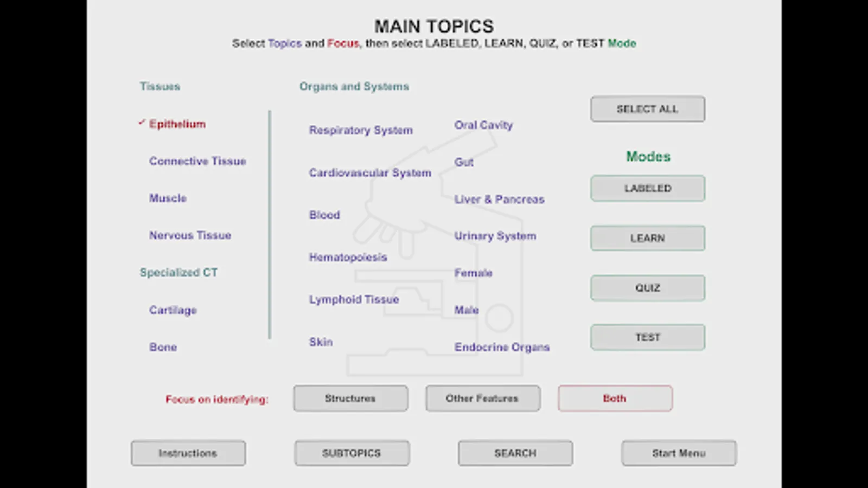Set focus to Other Features

click(x=483, y=399)
